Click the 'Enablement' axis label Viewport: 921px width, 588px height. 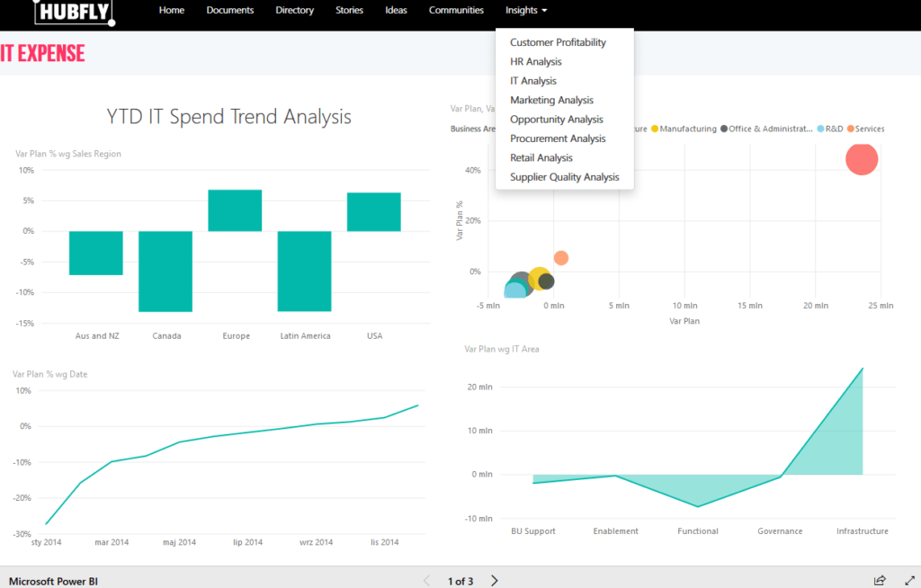pyautogui.click(x=615, y=531)
